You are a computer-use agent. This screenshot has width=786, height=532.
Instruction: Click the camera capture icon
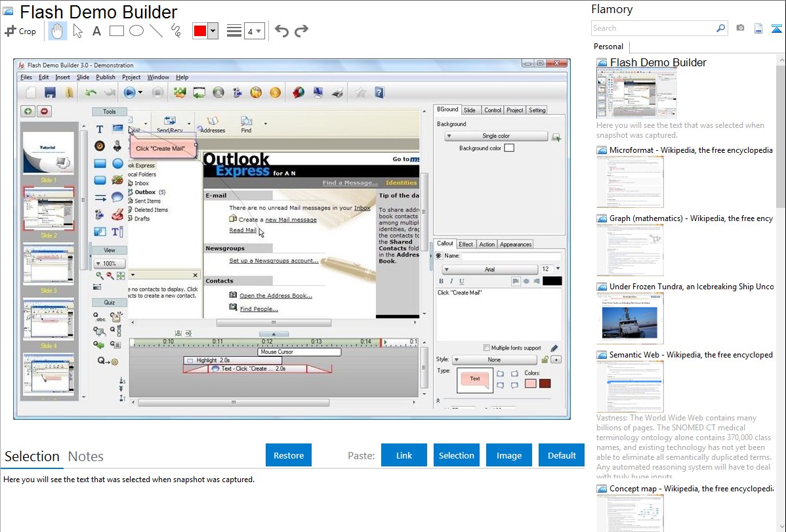pos(740,28)
